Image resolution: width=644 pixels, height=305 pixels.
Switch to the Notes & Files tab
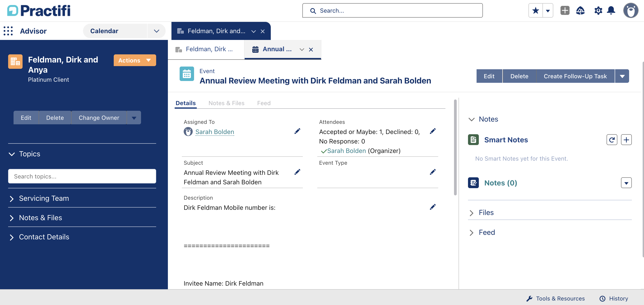tap(226, 103)
